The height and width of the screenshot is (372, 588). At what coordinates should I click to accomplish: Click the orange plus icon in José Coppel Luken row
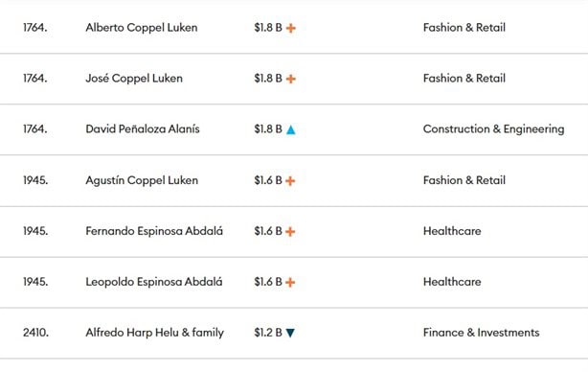(x=290, y=79)
